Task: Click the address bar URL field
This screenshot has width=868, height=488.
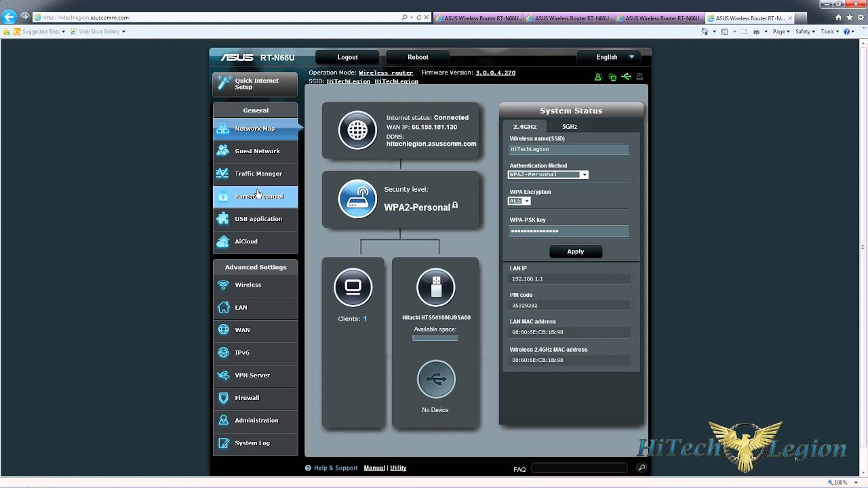Action: (x=217, y=18)
